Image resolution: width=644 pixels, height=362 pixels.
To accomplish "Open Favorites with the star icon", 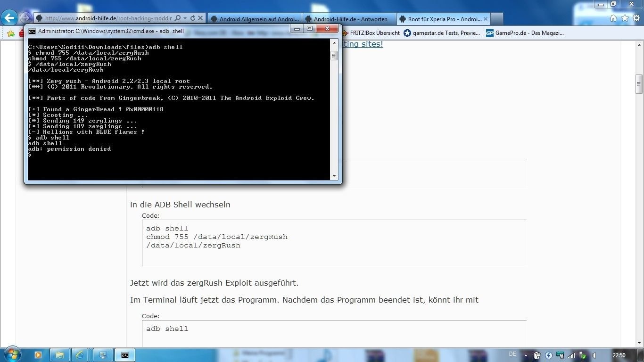I will tap(625, 18).
